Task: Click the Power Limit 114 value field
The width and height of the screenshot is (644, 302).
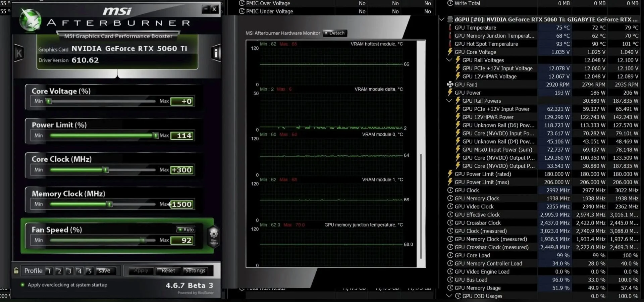Action: [x=182, y=136]
